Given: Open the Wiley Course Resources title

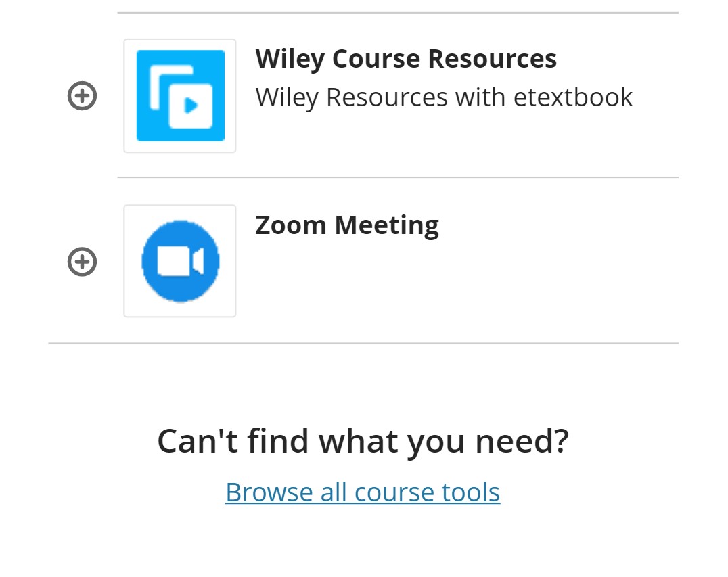Looking at the screenshot, I should [x=406, y=60].
